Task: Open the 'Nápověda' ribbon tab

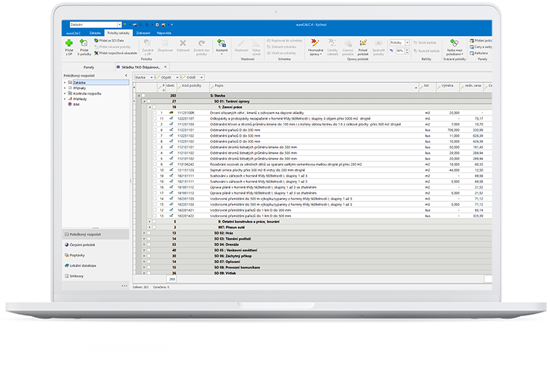Action: point(164,33)
